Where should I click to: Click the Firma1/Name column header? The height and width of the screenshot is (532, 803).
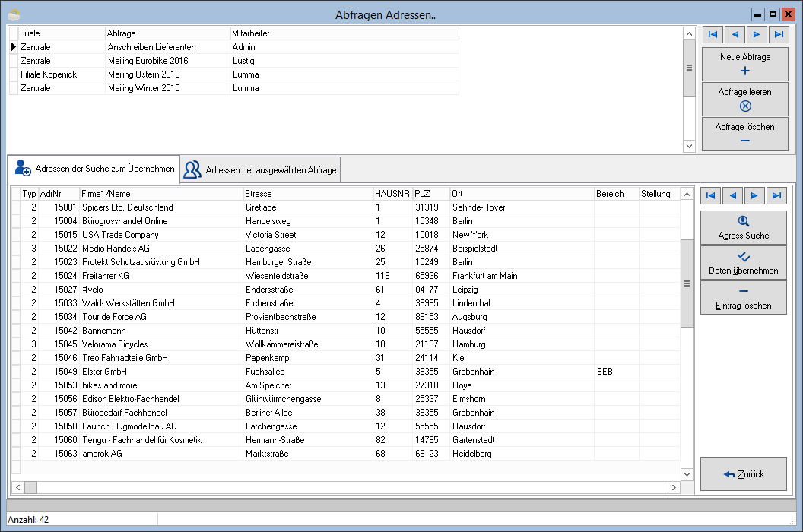(x=161, y=194)
